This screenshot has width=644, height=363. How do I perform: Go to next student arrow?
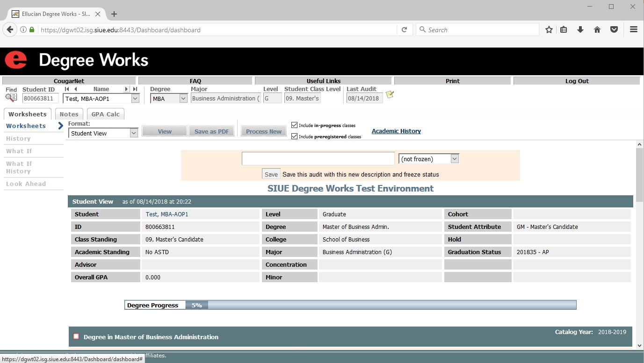click(x=126, y=89)
